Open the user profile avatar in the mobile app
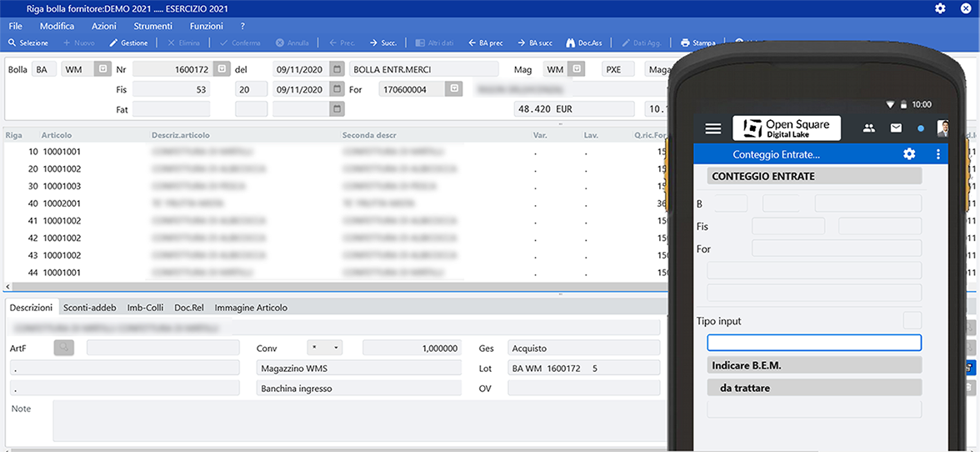Screen dimensions: 980x452 [942, 128]
